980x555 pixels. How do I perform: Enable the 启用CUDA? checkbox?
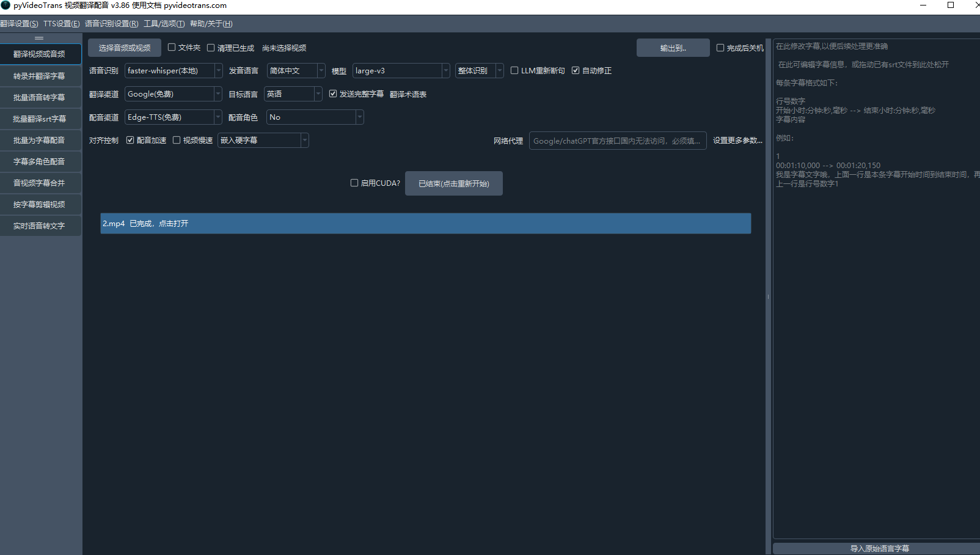point(354,183)
